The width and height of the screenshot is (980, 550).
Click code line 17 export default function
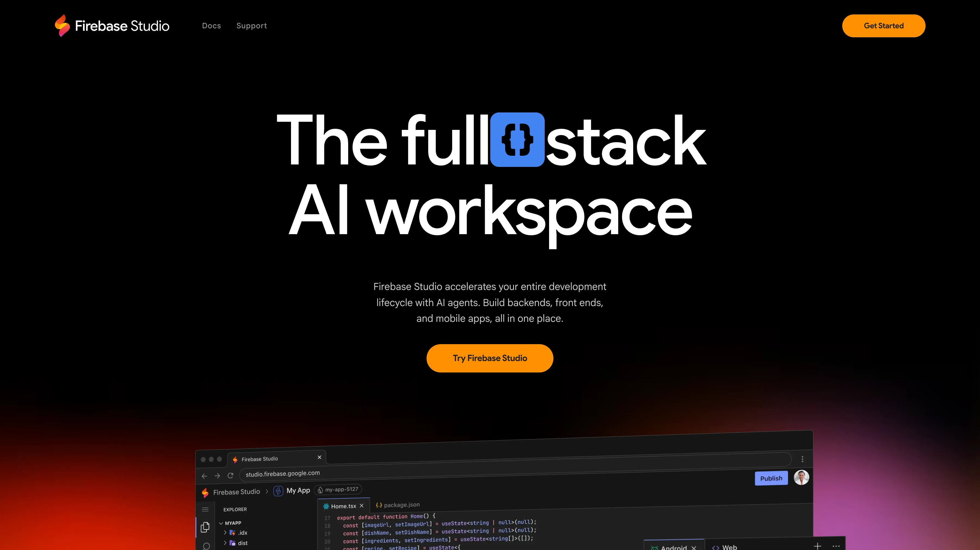[386, 517]
